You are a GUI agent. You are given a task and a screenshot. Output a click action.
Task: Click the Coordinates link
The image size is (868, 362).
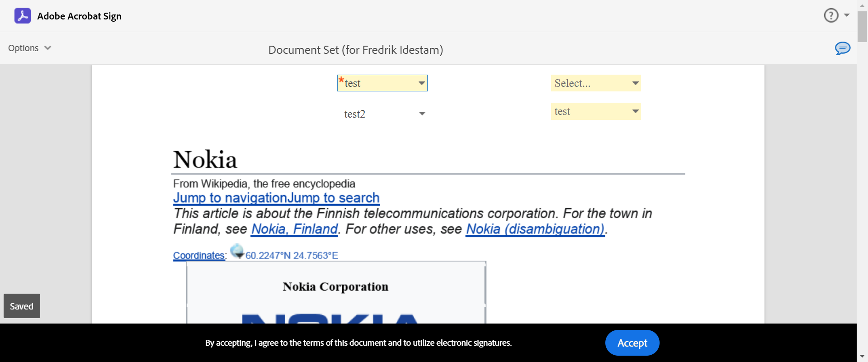click(199, 256)
